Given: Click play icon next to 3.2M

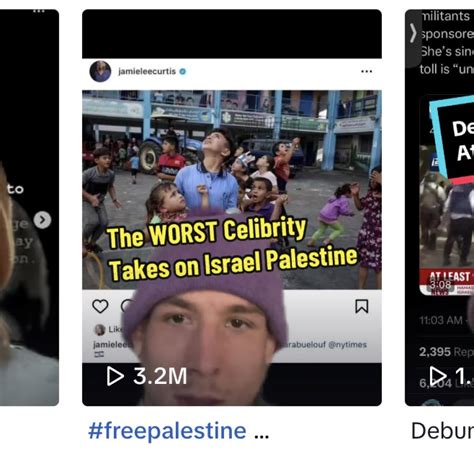Looking at the screenshot, I should pos(115,376).
